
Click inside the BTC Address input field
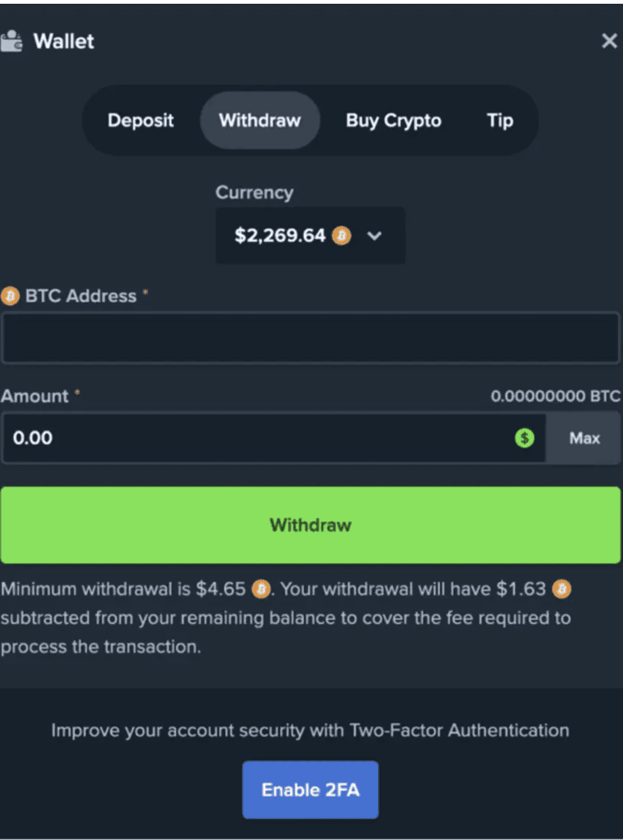click(x=310, y=338)
